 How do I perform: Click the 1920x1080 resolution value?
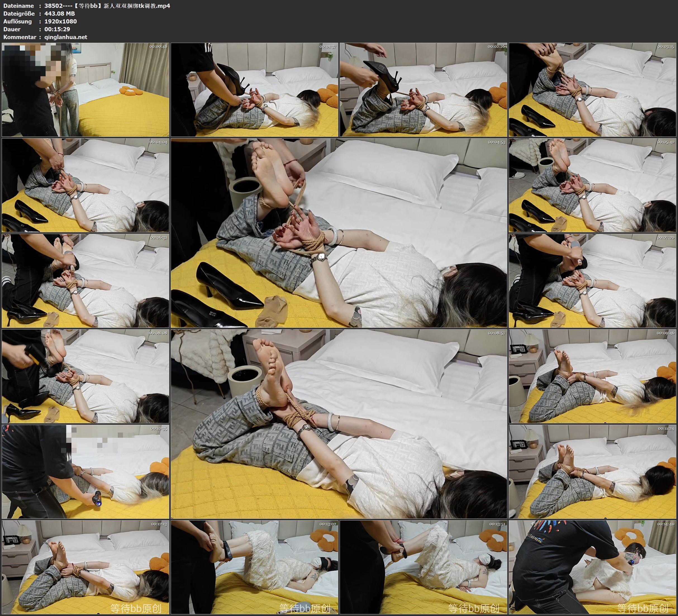pyautogui.click(x=61, y=21)
